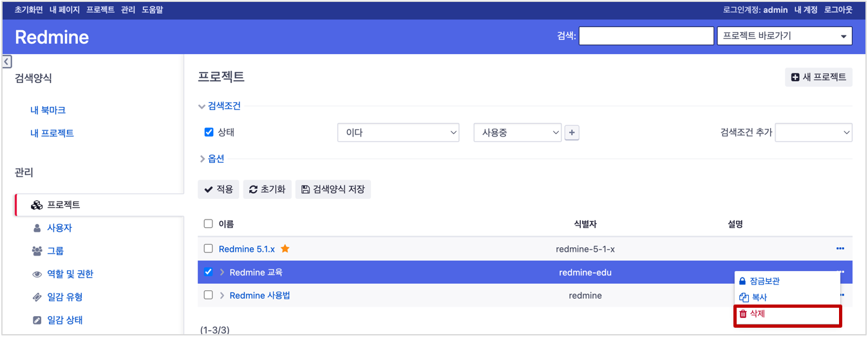Click the redmine-5-1-x identifier cell
The width and height of the screenshot is (868, 338).
(x=585, y=249)
